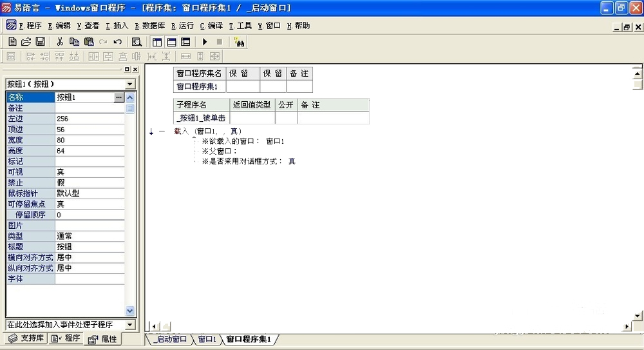Click the make same height icon

[x=200, y=56]
